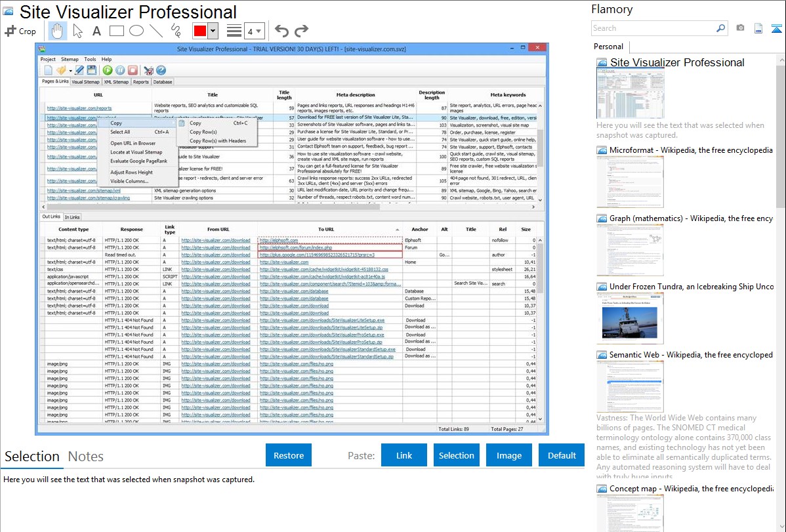Screen dimensions: 786x532
Task: Pick the ellipse shape tool
Action: [136, 31]
